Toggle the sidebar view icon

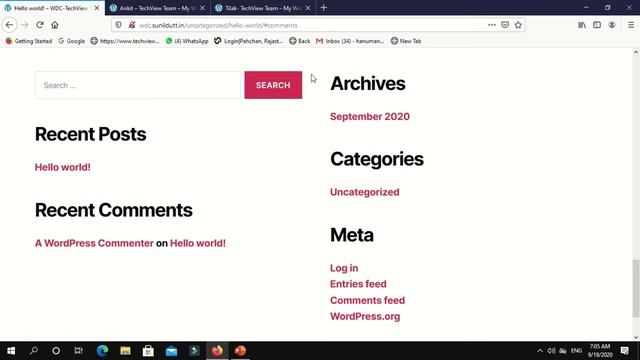597,25
